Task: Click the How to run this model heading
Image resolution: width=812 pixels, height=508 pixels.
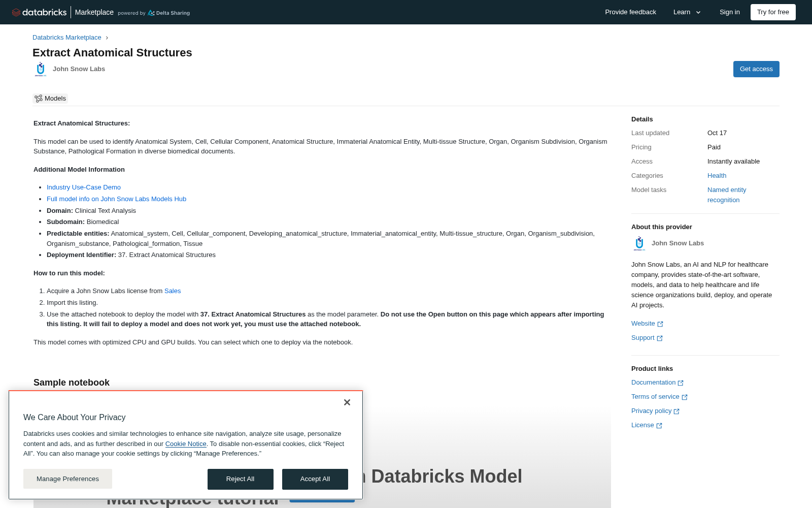Action: tap(69, 273)
